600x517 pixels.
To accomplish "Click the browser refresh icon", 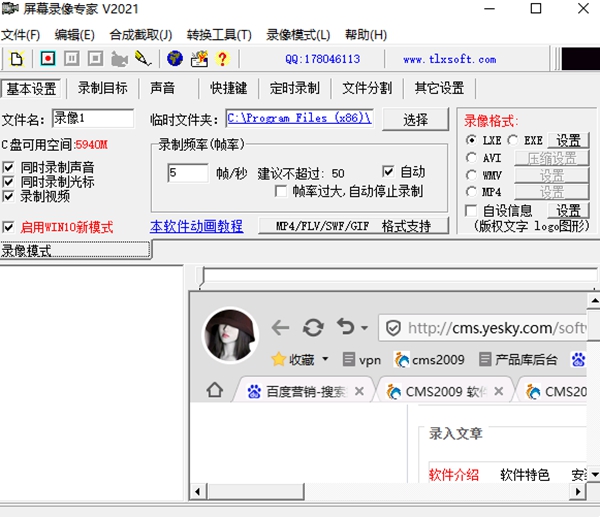I will tap(313, 328).
